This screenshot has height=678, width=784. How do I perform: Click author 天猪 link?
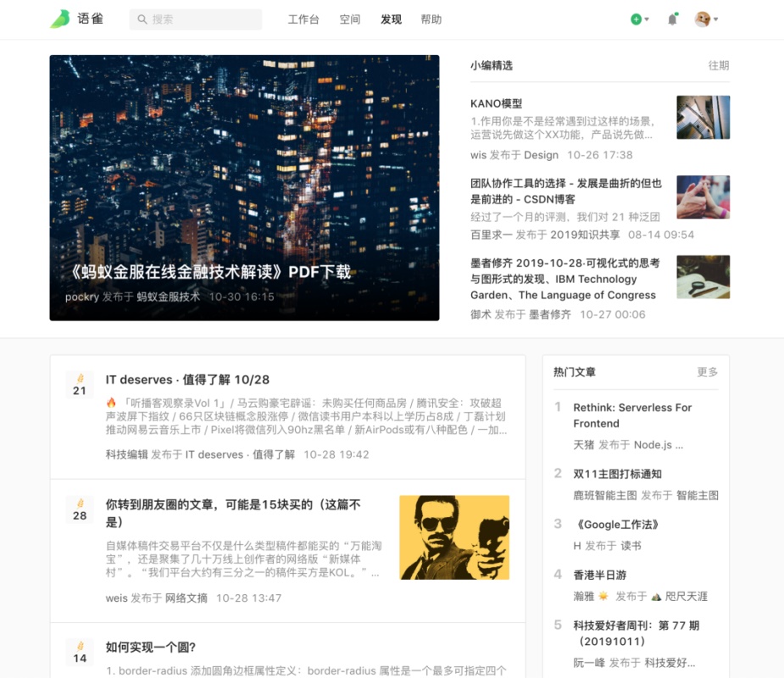pos(583,445)
